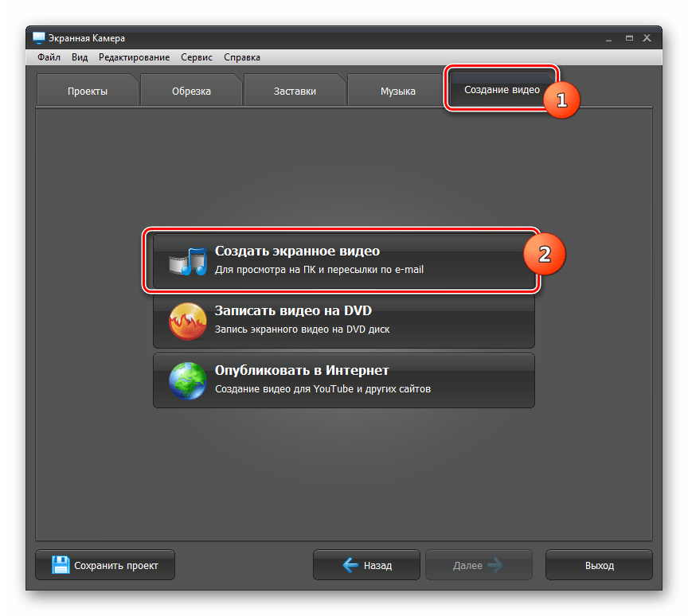Switch to the Проекты tab
The height and width of the screenshot is (616, 688).
pyautogui.click(x=88, y=91)
